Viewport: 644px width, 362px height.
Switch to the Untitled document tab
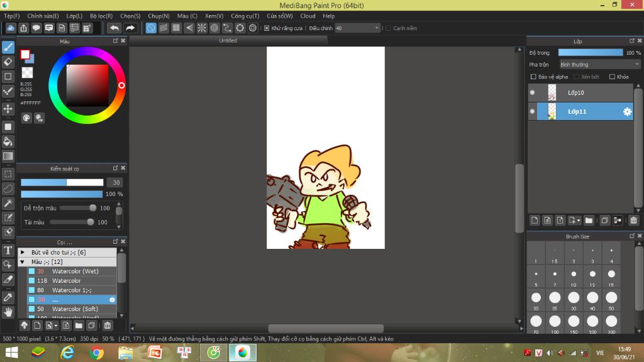click(228, 41)
